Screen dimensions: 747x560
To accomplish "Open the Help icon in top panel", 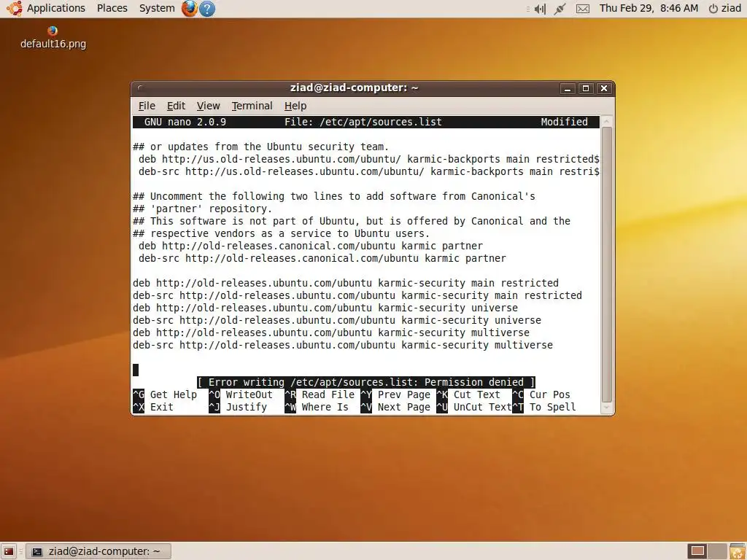I will [x=206, y=9].
